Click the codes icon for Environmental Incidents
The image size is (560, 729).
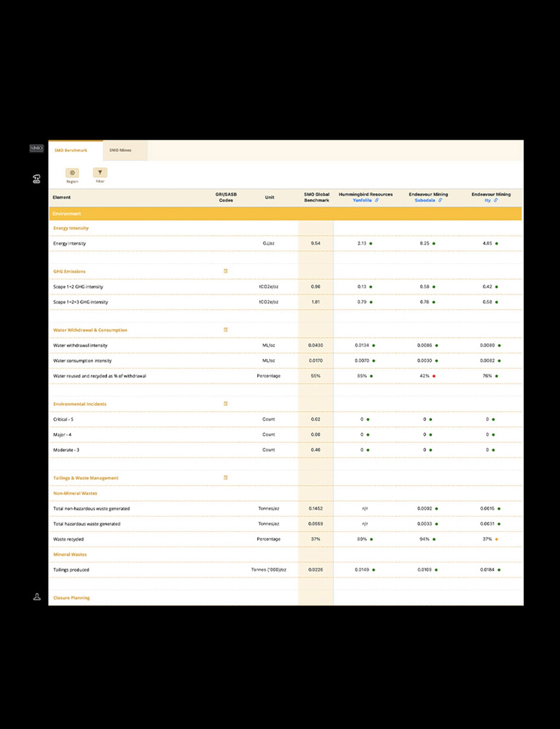[x=226, y=404]
